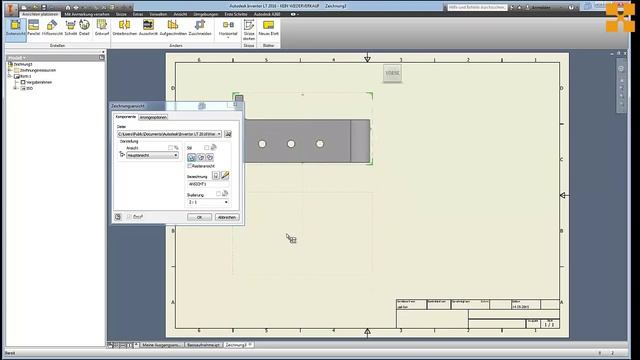Click the help question mark icon
The height and width of the screenshot is (360, 640).
point(571,7)
